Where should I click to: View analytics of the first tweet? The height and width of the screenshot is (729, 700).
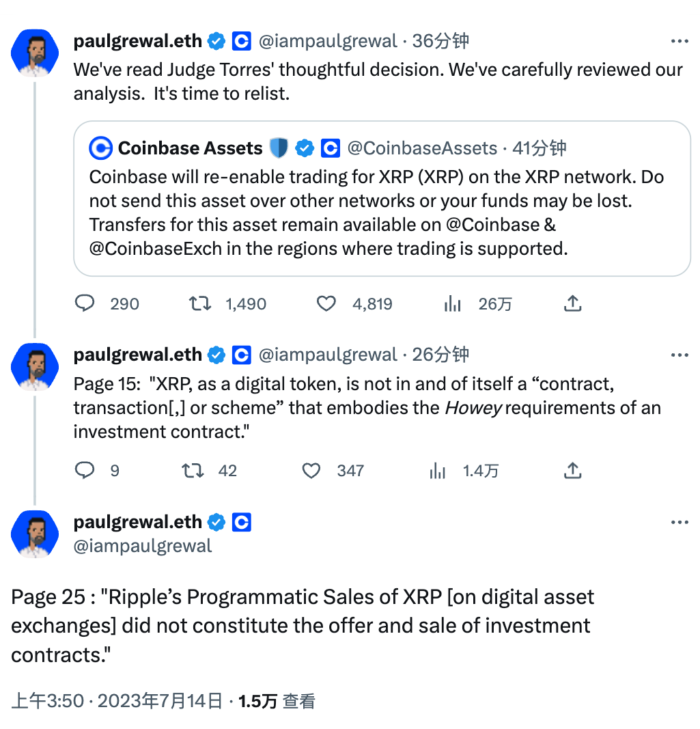(x=452, y=304)
